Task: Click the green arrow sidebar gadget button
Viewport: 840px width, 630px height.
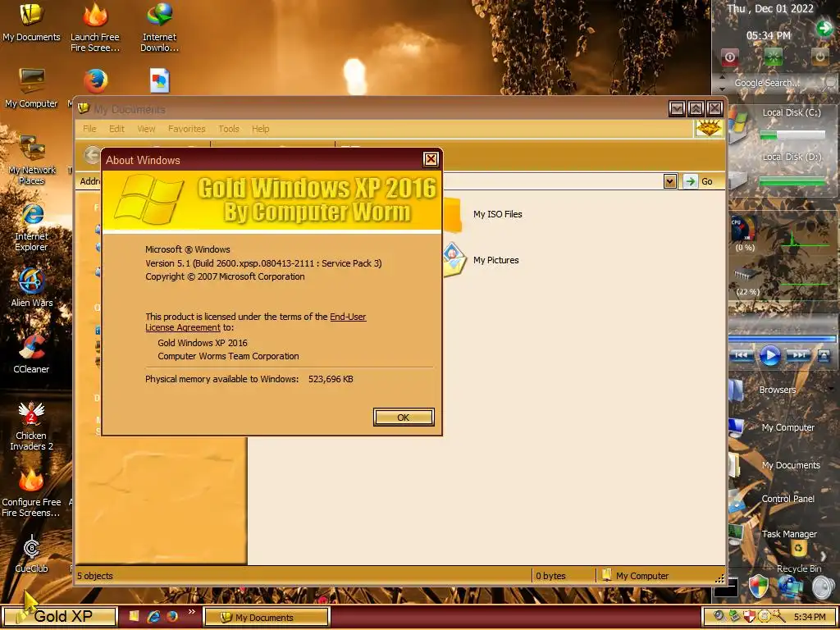Action: [824, 28]
